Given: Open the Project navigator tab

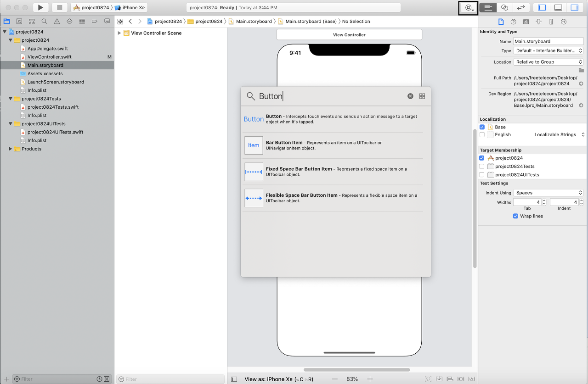Looking at the screenshot, I should 6,21.
